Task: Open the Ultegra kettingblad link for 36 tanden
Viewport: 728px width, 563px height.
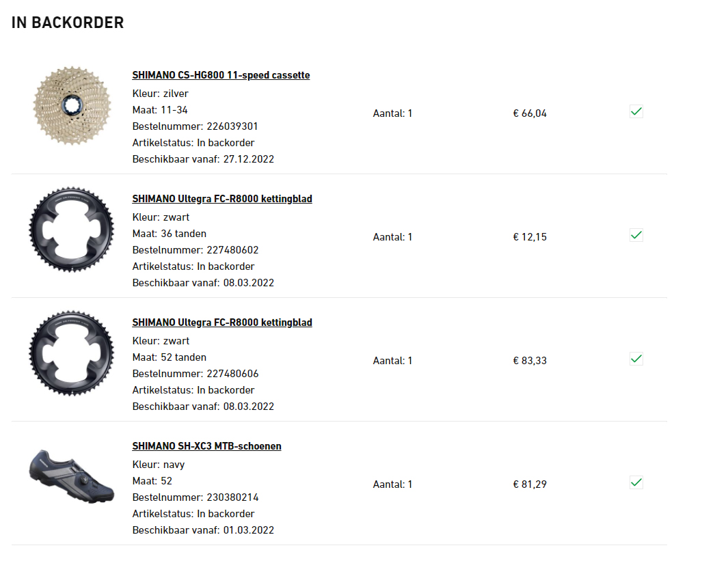Action: click(x=222, y=199)
